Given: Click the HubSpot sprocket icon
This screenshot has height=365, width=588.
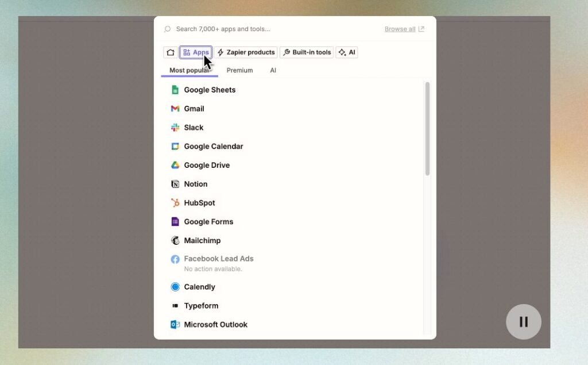Looking at the screenshot, I should click(x=175, y=203).
